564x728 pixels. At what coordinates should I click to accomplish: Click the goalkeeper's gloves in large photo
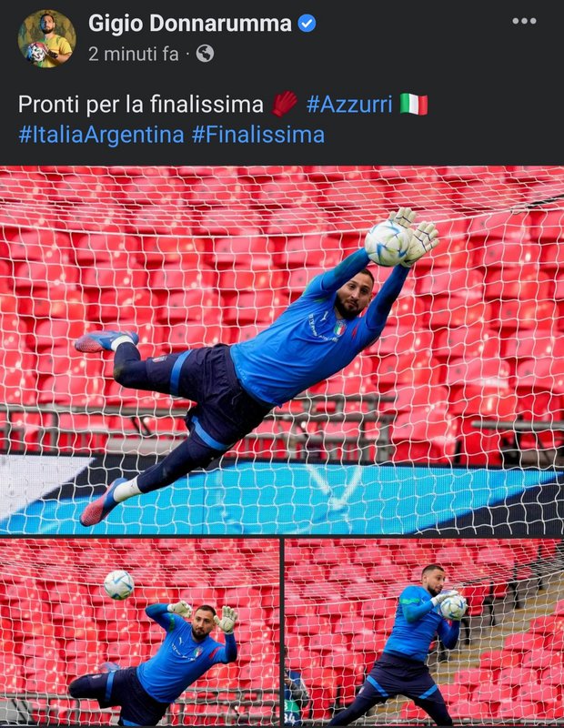coord(413,236)
